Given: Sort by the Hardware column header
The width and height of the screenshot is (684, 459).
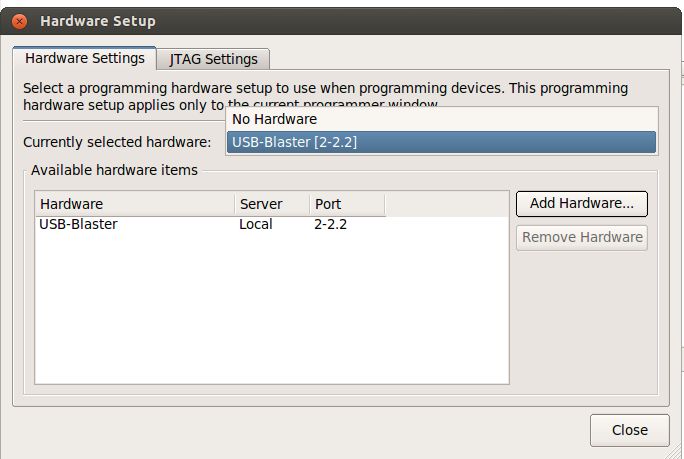Looking at the screenshot, I should click(x=134, y=204).
